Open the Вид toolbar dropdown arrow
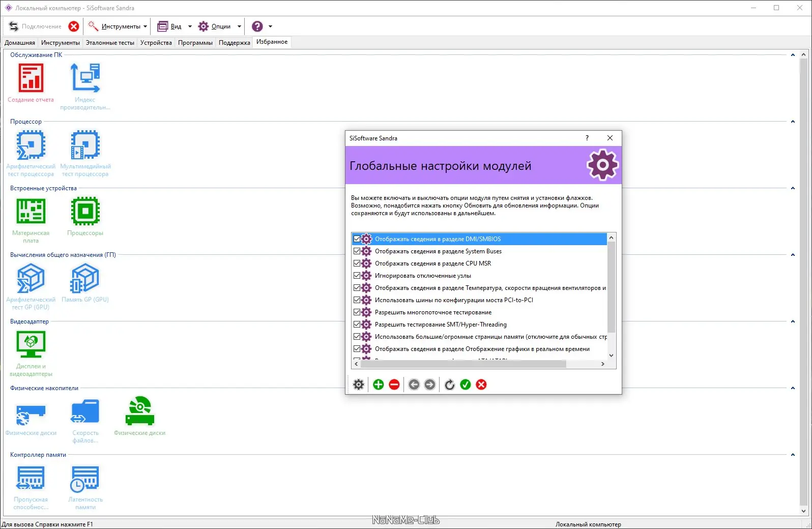The width and height of the screenshot is (812, 529). (x=190, y=26)
